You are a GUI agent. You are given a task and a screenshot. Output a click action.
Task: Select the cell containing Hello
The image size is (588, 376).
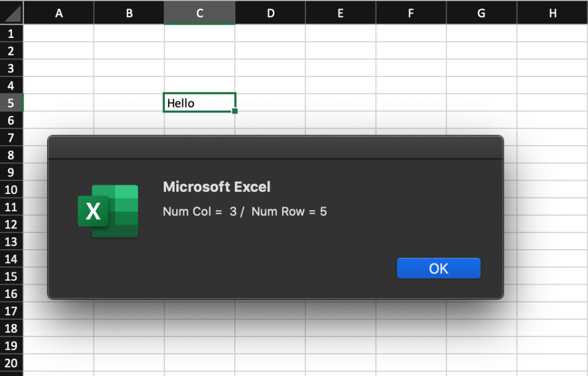tap(199, 103)
